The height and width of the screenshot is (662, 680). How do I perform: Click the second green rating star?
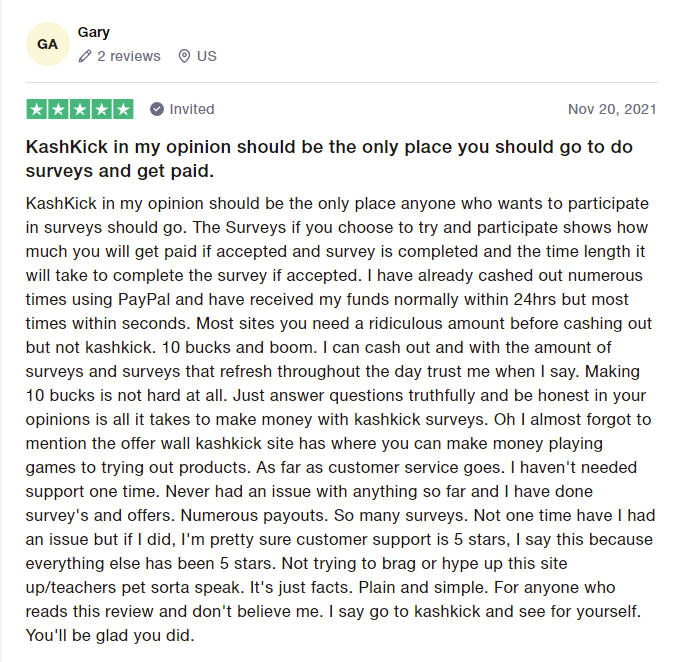58,109
